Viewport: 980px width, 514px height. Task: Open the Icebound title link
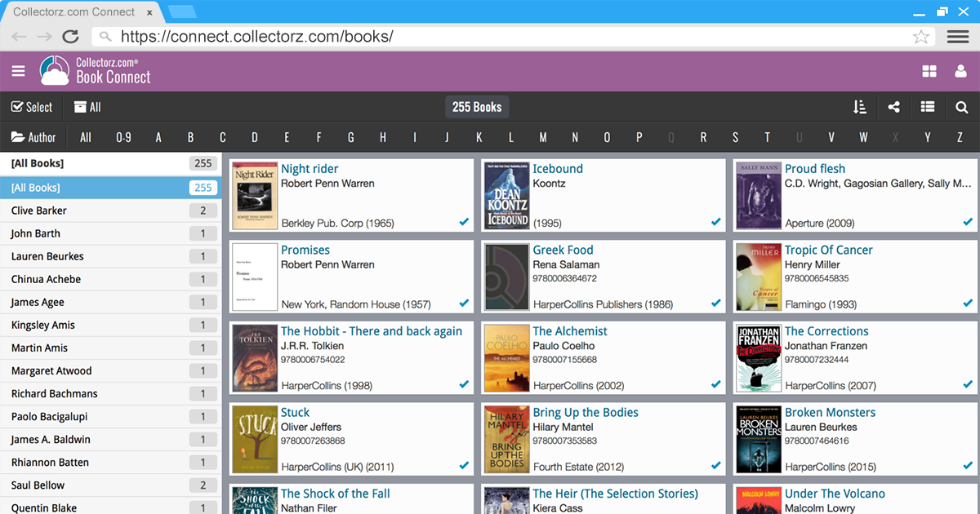tap(558, 169)
